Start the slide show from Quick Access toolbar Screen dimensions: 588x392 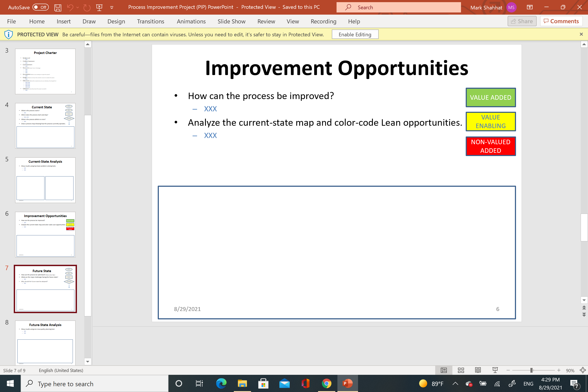[x=99, y=7]
